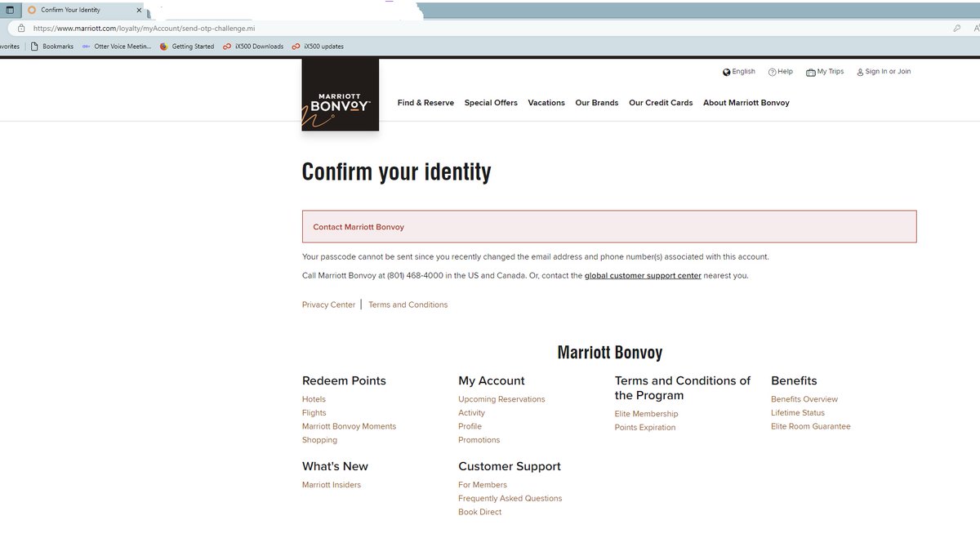Click the key password icon in address bar
Image resolution: width=980 pixels, height=547 pixels.
pyautogui.click(x=957, y=28)
